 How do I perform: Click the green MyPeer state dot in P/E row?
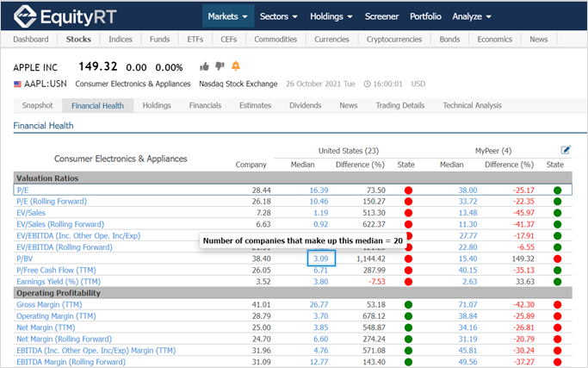[558, 190]
